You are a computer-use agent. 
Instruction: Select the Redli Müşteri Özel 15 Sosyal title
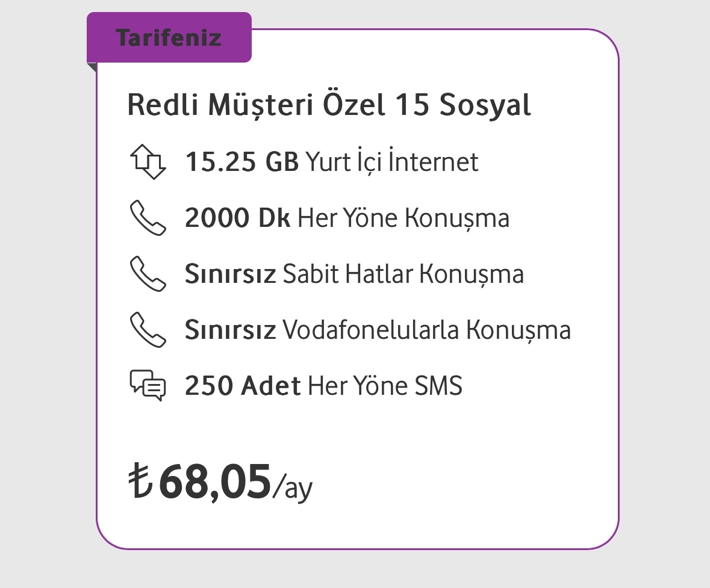[329, 105]
